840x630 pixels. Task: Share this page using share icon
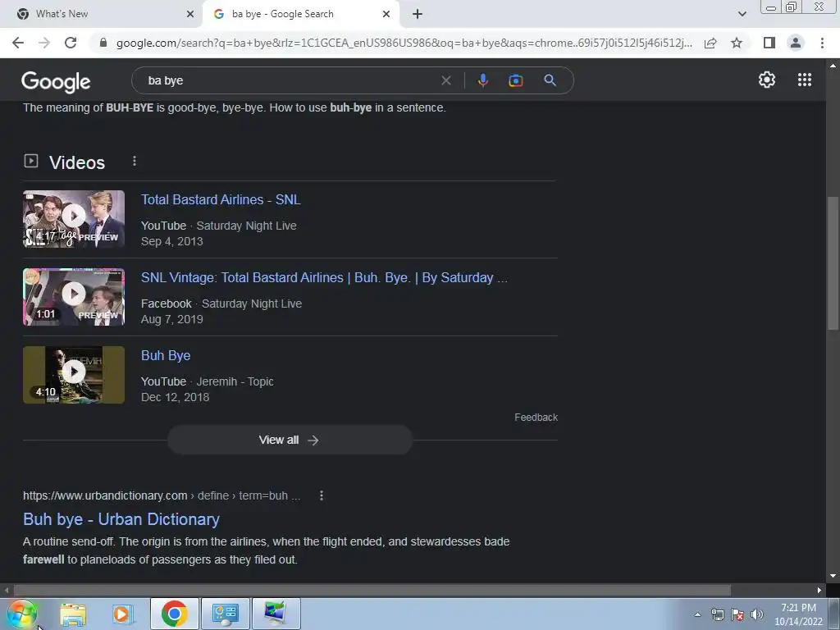tap(710, 43)
